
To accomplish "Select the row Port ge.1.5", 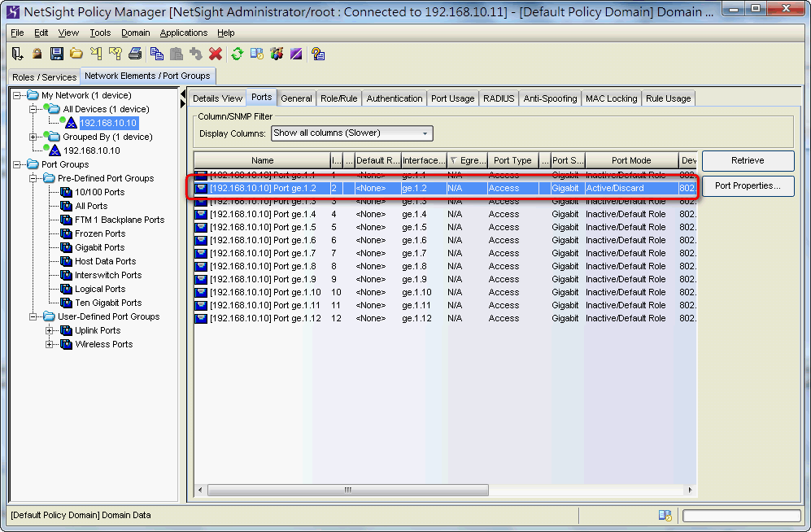I will tap(445, 227).
